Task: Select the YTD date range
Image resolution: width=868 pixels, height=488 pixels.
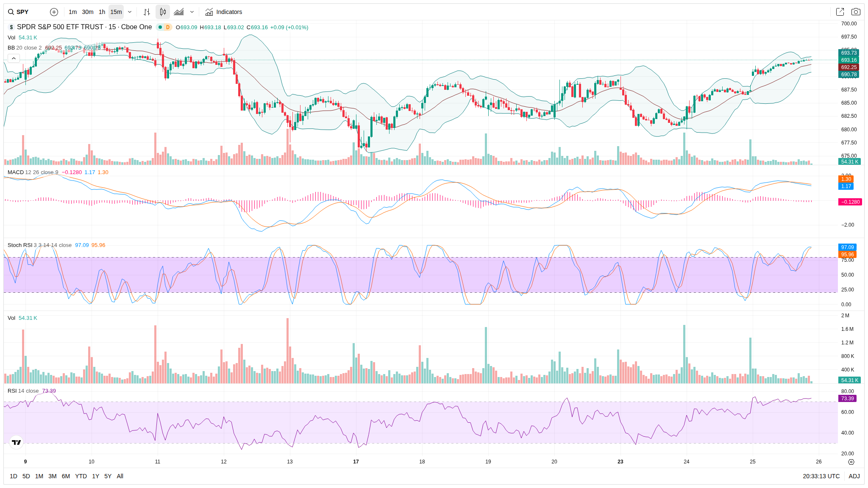Action: tap(81, 476)
